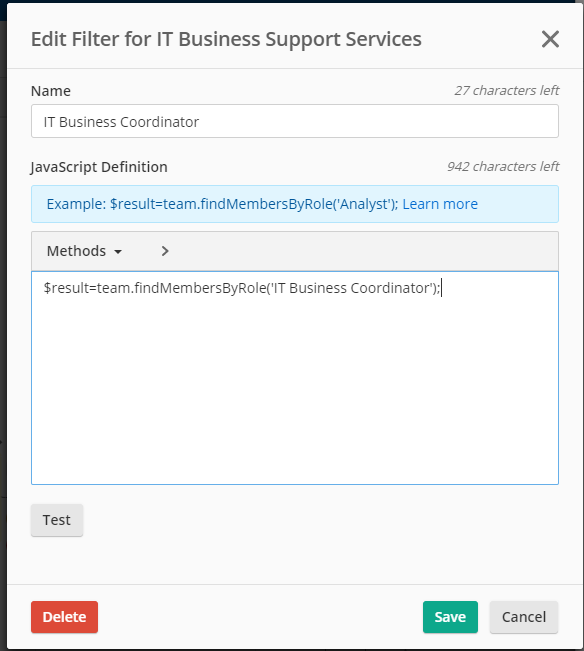Viewport: 584px width, 651px height.
Task: Focus the Name input field
Action: pos(295,121)
